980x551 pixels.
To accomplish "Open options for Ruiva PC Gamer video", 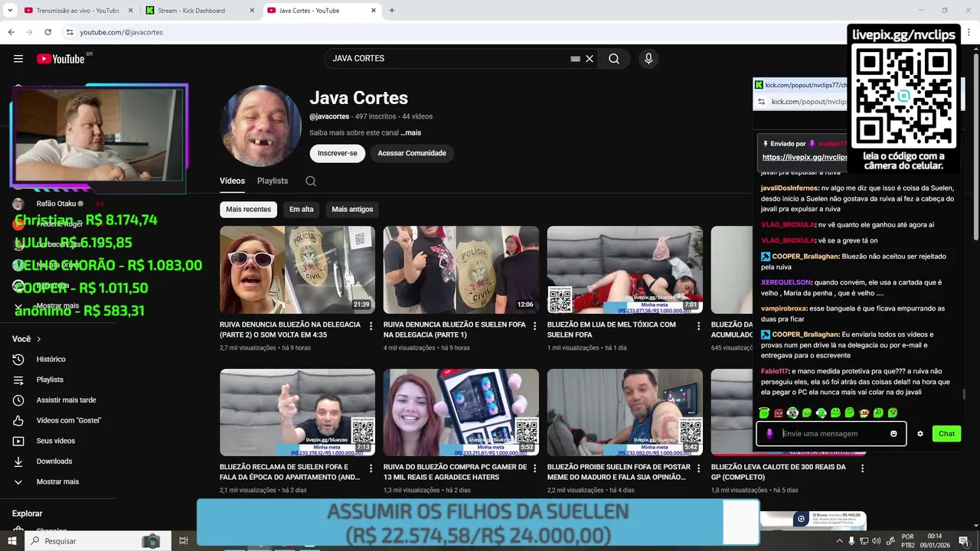I will [534, 468].
